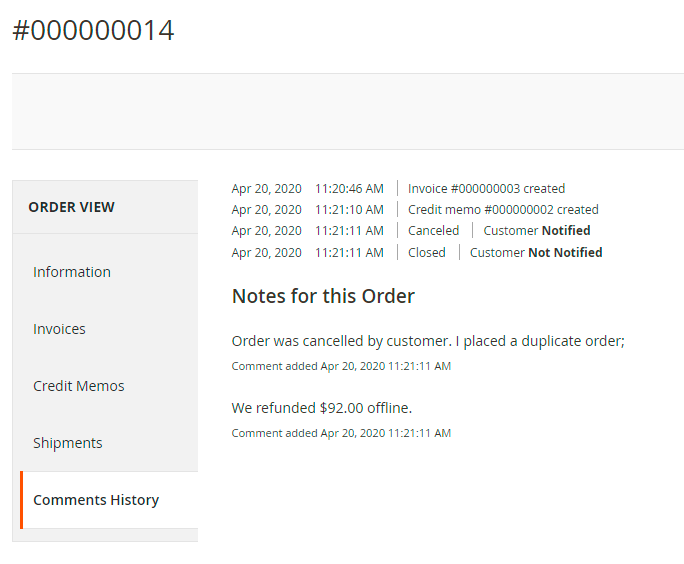Click the Comments History tab
This screenshot has height=564, width=684.
(x=96, y=500)
